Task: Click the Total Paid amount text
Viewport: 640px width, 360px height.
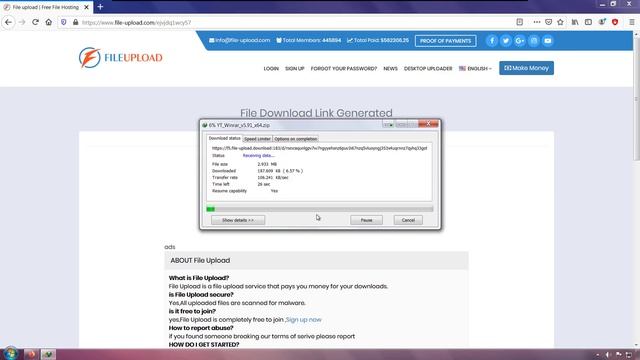Action: tap(378, 40)
